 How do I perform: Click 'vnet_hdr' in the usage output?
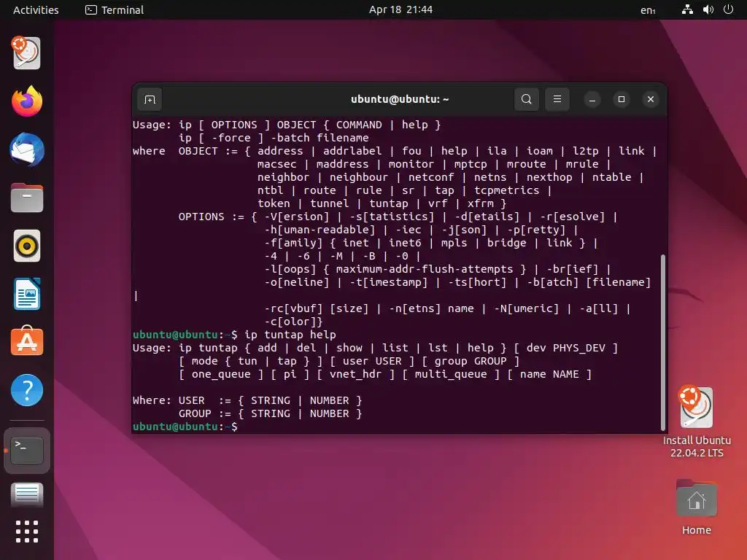(x=355, y=374)
